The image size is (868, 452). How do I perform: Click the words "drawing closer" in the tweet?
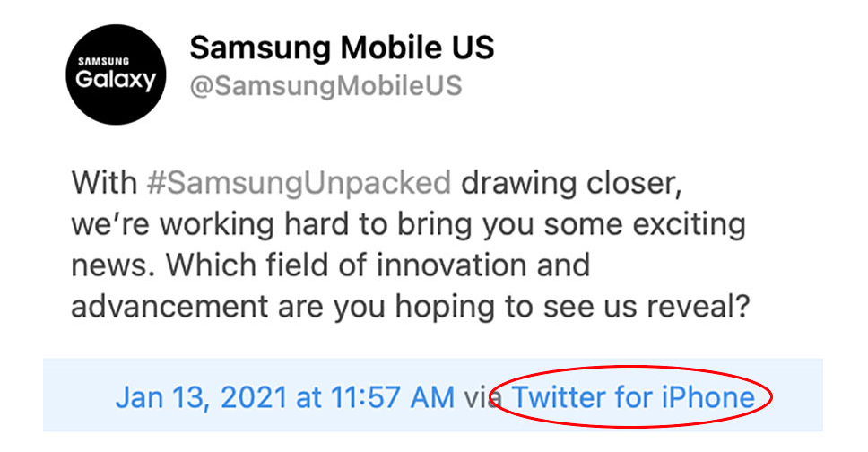click(573, 183)
